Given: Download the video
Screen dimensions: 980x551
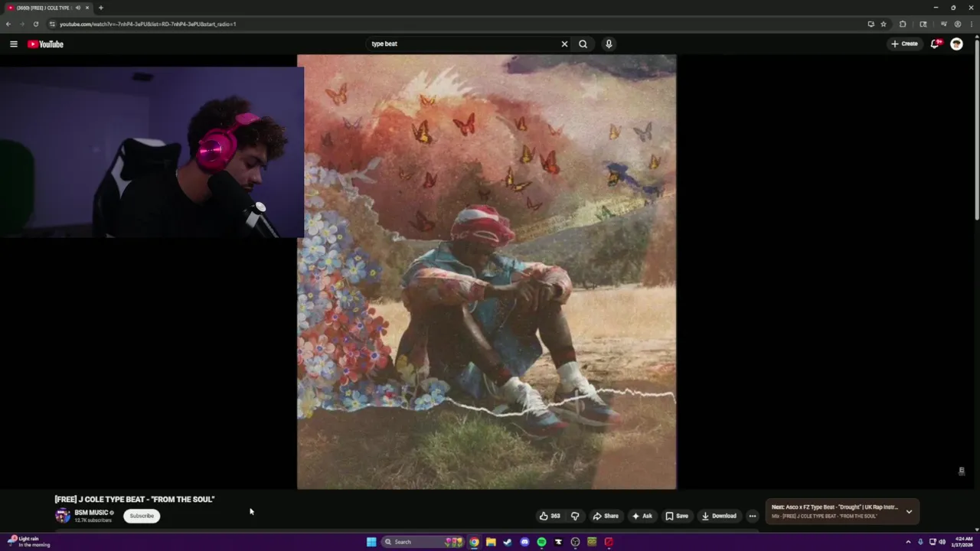Looking at the screenshot, I should coord(719,516).
